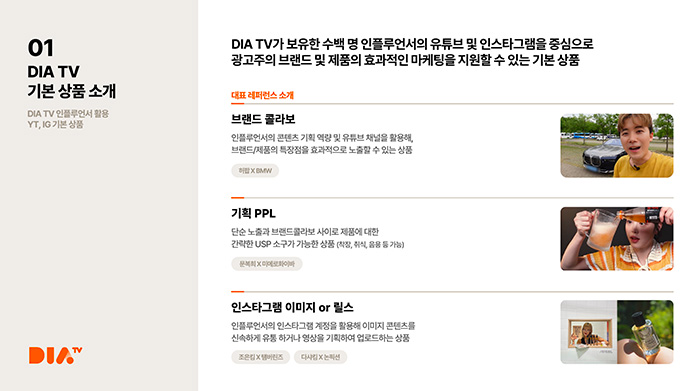The width and height of the screenshot is (700, 391).
Task: Open the drink-pouring PPL thumbnail
Action: 617,239
